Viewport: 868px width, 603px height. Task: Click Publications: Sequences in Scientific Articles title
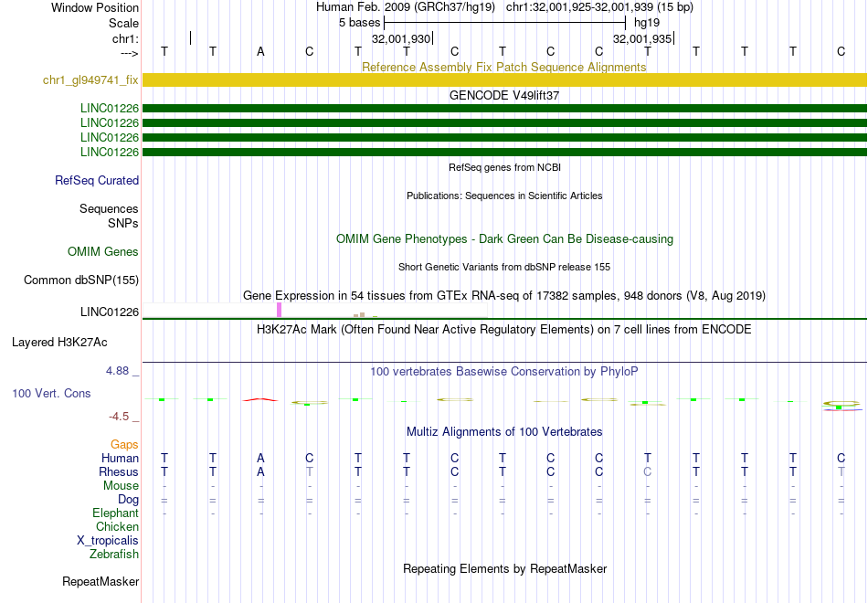coord(504,196)
